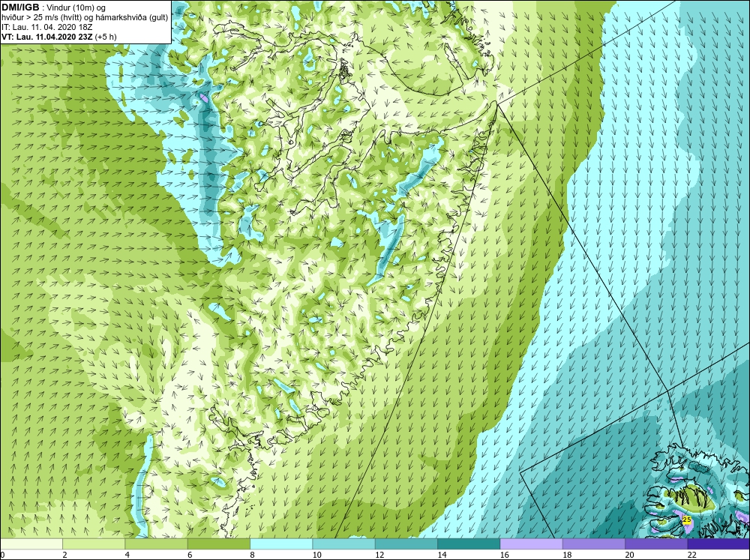Select the above 22 m/s deep indigo swatch
The height and width of the screenshot is (560, 750).
pos(718,544)
